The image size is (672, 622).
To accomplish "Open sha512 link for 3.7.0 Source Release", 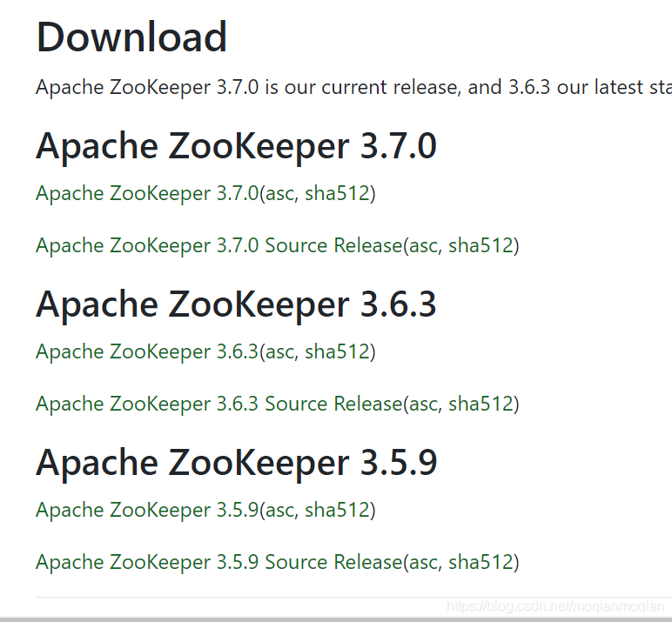I will click(481, 245).
